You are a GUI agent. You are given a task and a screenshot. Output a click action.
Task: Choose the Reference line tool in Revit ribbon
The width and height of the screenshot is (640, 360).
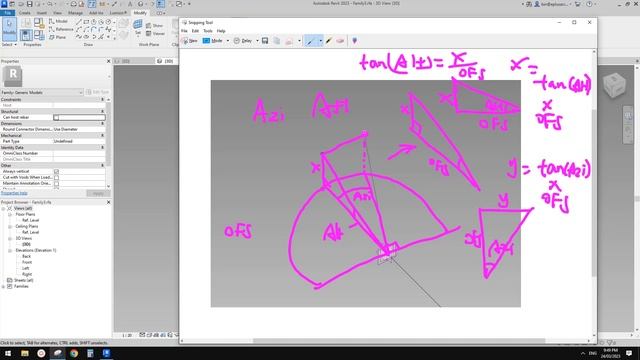[61, 29]
